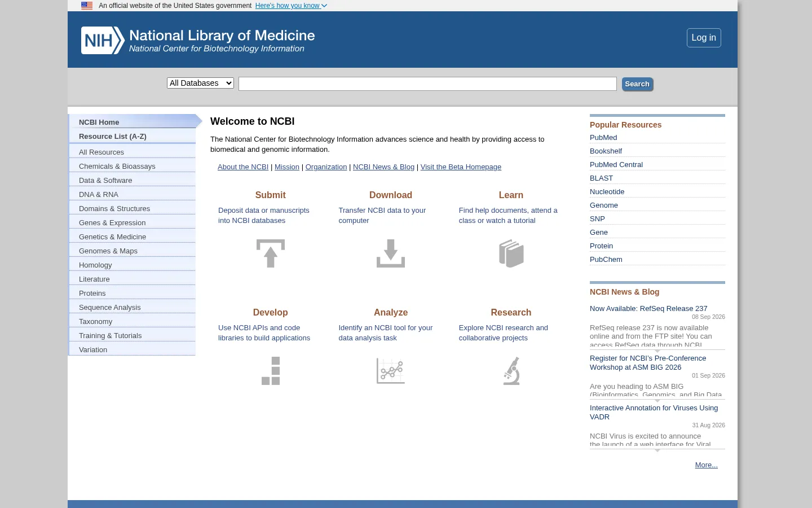This screenshot has height=508, width=812.
Task: Click the Learn heading link
Action: [x=511, y=195]
